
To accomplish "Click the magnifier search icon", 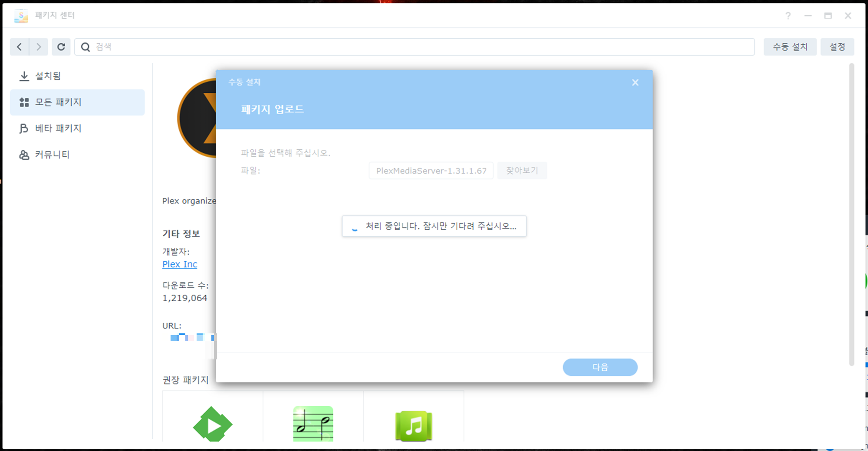I will [85, 47].
